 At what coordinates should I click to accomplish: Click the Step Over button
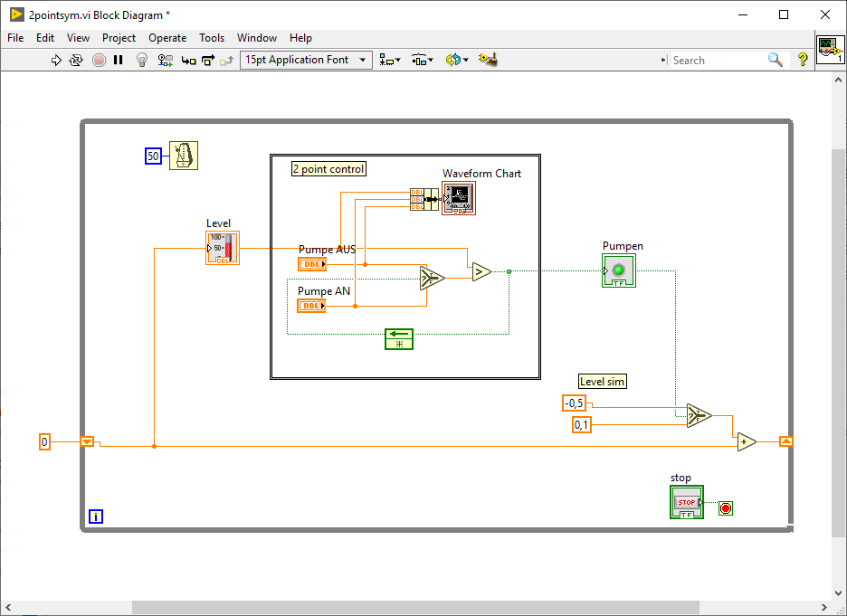[x=208, y=61]
